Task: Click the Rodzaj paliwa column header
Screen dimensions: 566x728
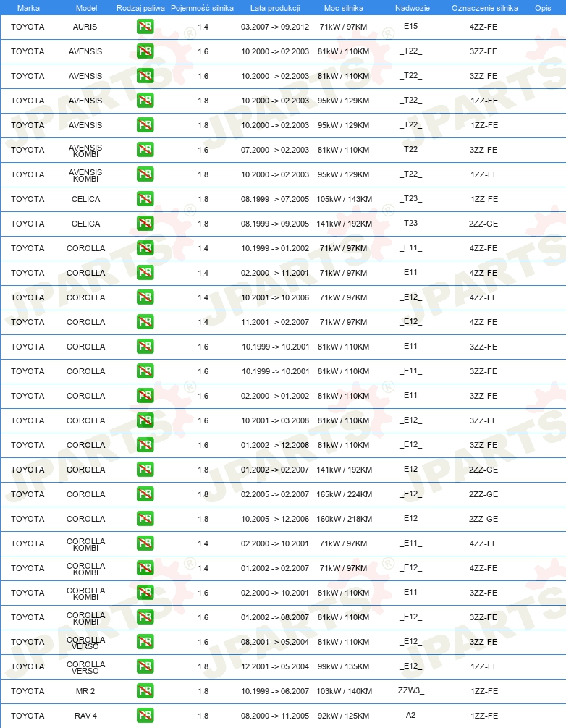Action: (x=140, y=8)
